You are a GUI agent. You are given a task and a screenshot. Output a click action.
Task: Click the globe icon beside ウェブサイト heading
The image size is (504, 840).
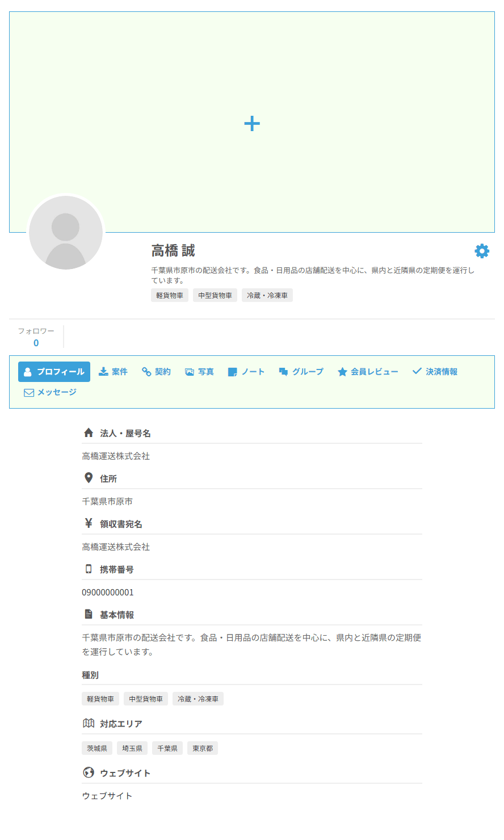(89, 772)
